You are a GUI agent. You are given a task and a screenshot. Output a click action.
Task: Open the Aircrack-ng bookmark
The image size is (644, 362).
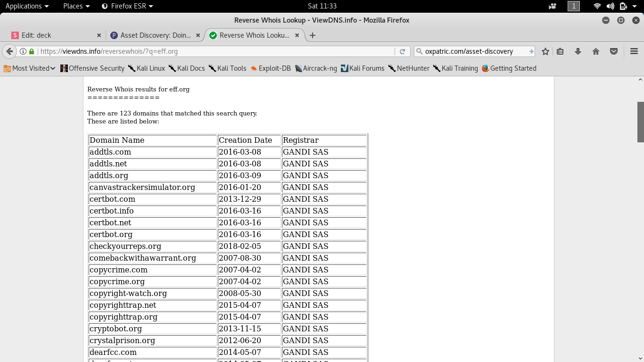(316, 68)
